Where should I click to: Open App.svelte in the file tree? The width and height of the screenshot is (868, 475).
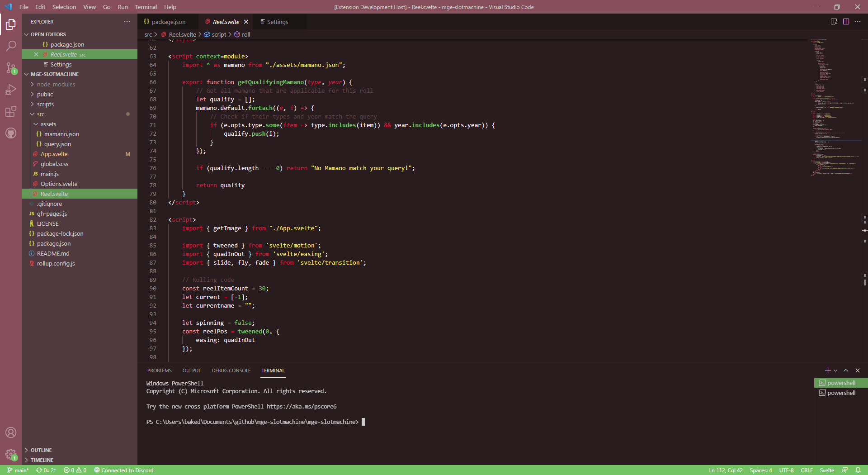point(80,154)
